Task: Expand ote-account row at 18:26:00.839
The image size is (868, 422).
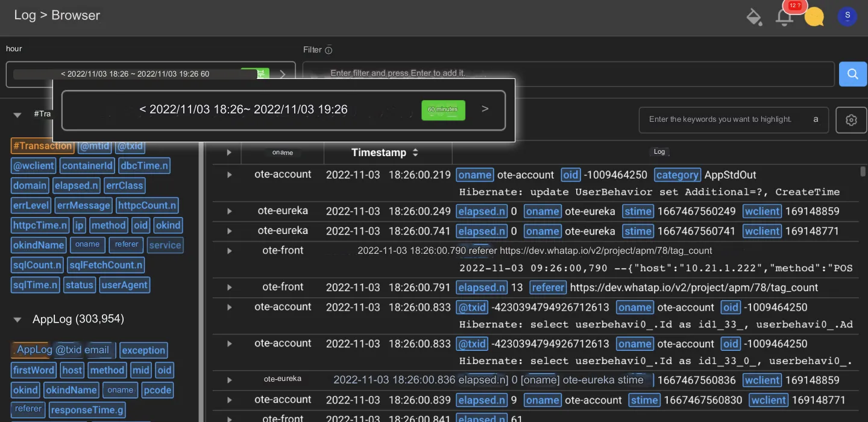Action: click(x=229, y=400)
